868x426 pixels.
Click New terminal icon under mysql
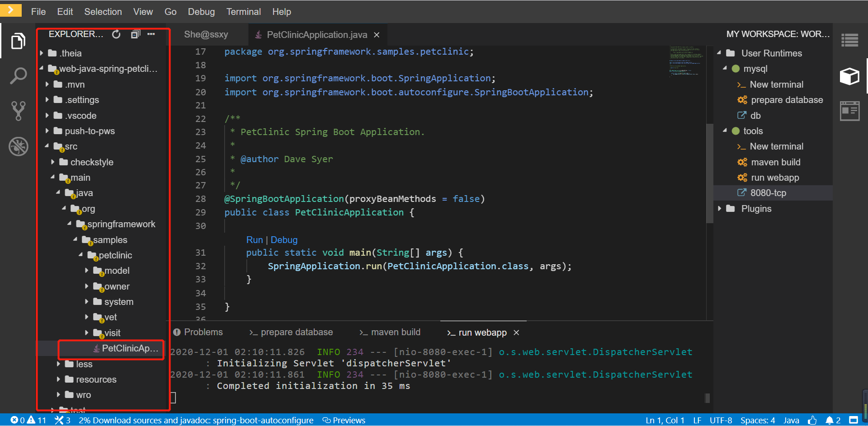[741, 85]
